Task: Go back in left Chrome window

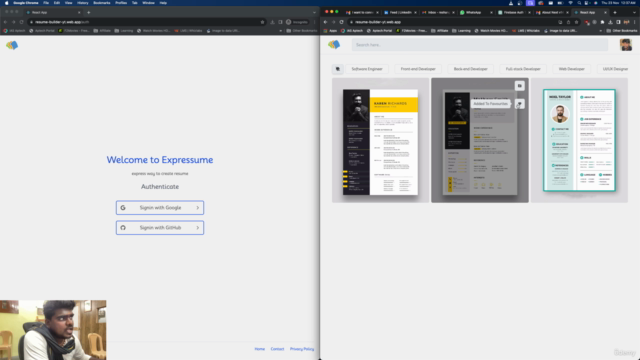Action: click(x=5, y=22)
